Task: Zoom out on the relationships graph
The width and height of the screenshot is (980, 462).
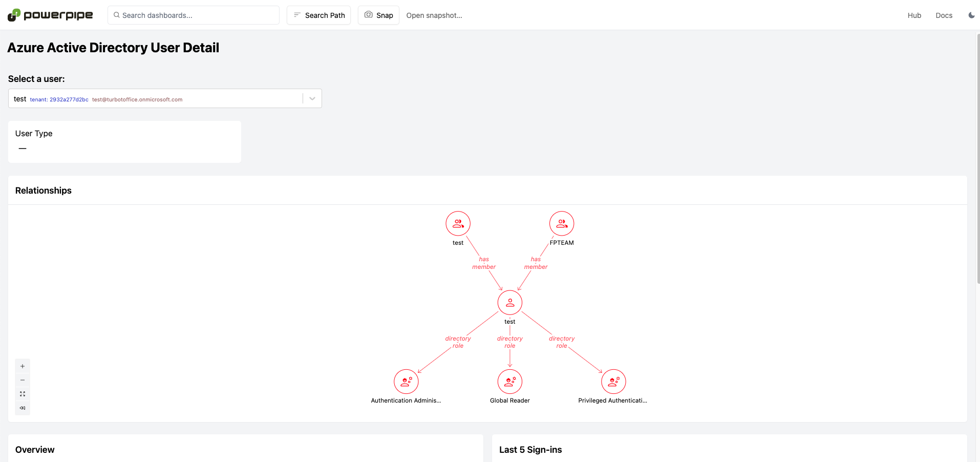Action: coord(23,380)
